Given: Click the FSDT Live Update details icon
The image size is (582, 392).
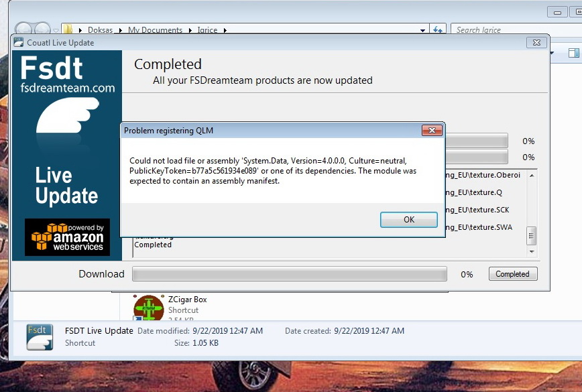Looking at the screenshot, I should tap(40, 337).
